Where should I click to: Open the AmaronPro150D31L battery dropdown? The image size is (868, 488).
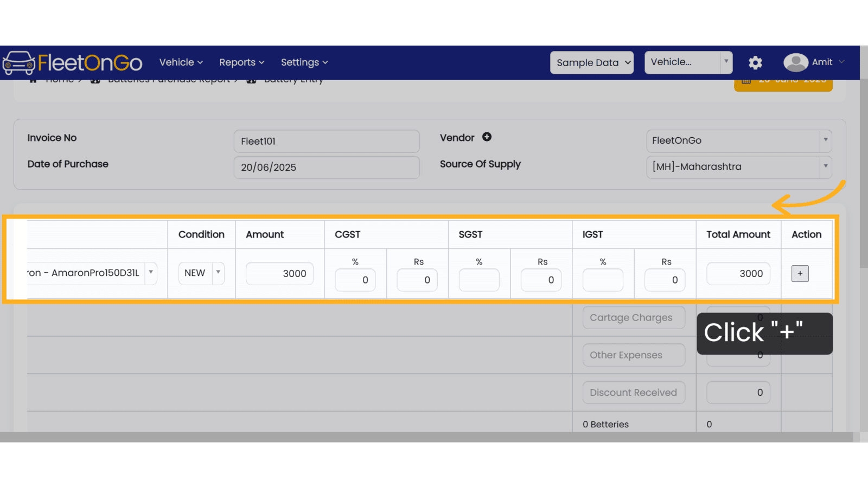(x=92, y=273)
